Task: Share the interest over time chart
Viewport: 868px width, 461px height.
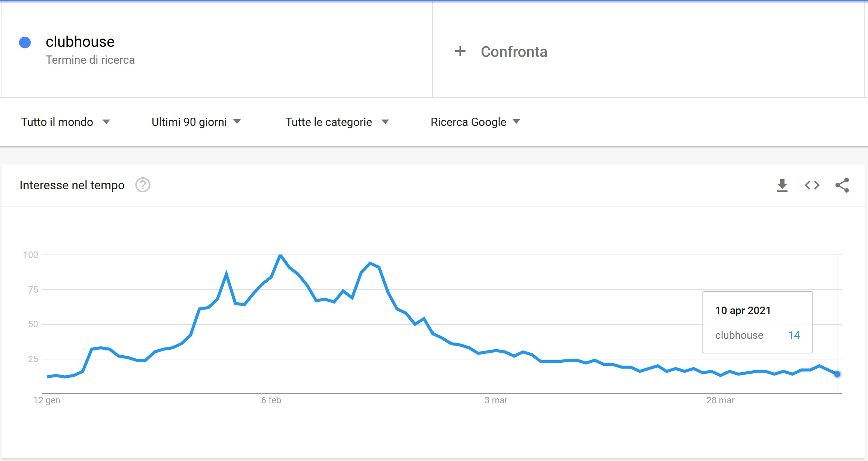Action: [x=842, y=185]
